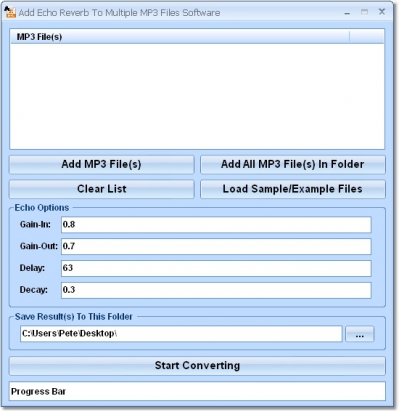Click the Add MP3 File(s) button
Viewport: 400px width, 412px height.
coord(101,164)
